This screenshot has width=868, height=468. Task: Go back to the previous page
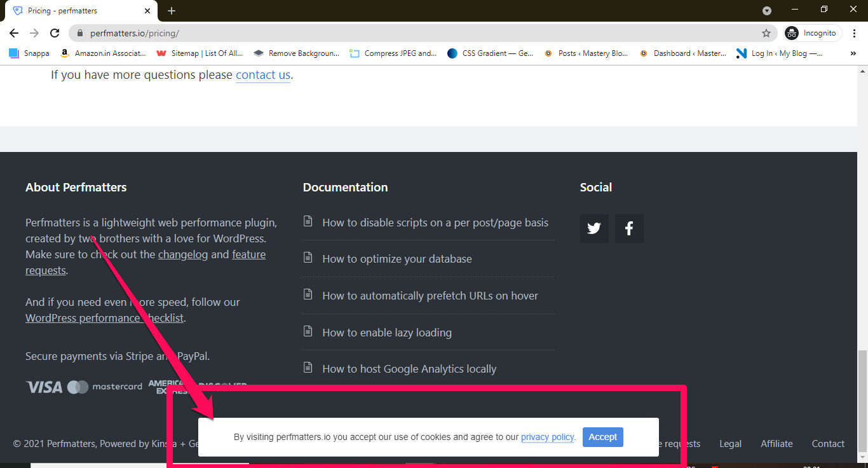click(x=14, y=33)
